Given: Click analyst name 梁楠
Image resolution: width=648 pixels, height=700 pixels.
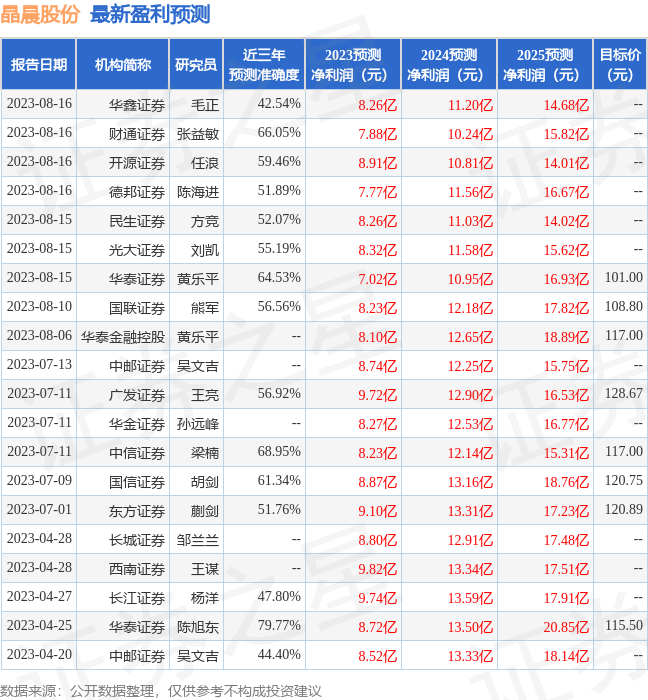Looking at the screenshot, I should 205,453.
